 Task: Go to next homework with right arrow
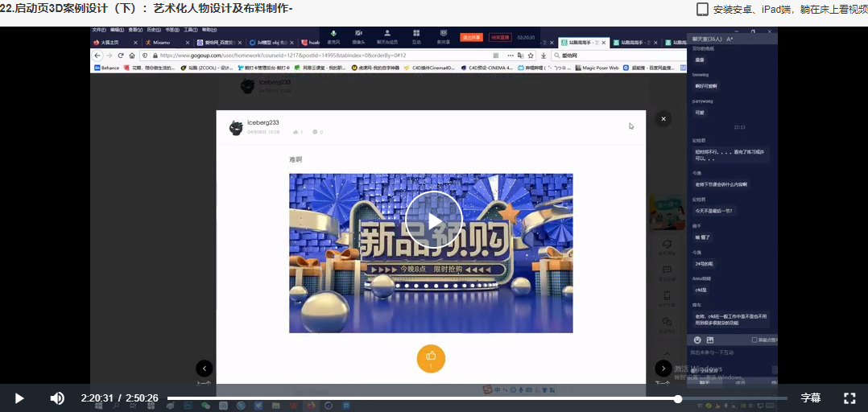(x=663, y=369)
